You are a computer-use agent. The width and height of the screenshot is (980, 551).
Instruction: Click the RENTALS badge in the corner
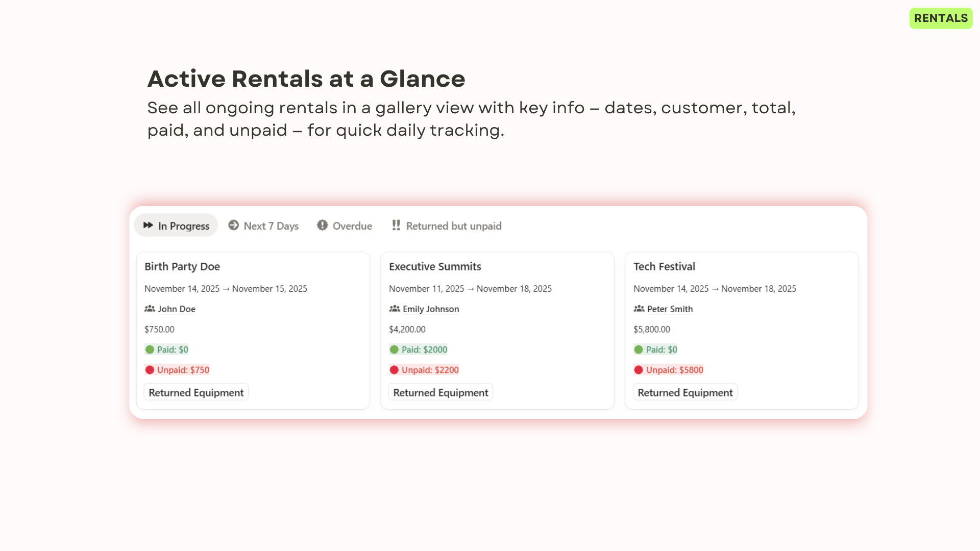pos(940,18)
